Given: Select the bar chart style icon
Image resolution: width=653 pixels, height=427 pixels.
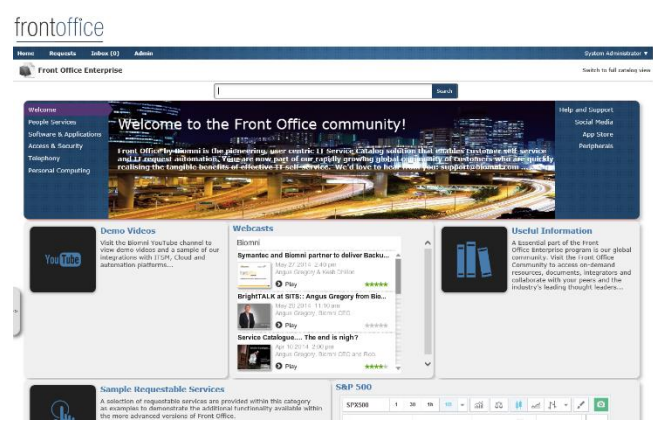Looking at the screenshot, I should click(552, 405).
